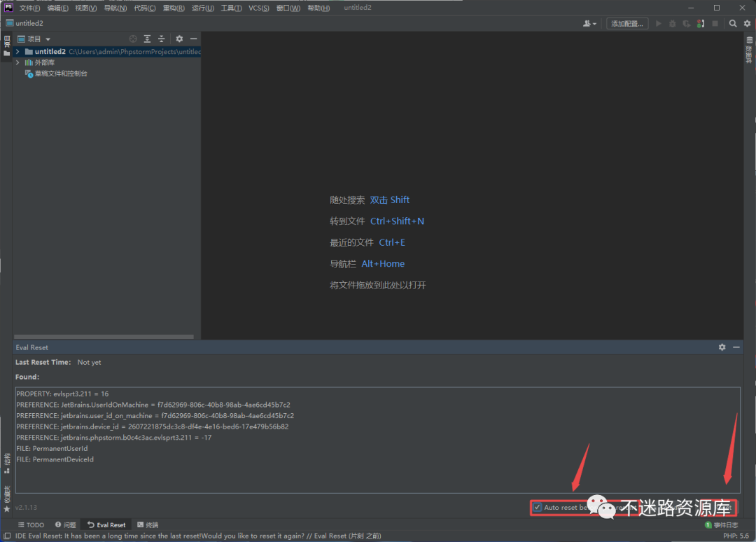756x542 pixels.
Task: Hide the Eval Reset panel with minus icon
Action: click(x=736, y=347)
